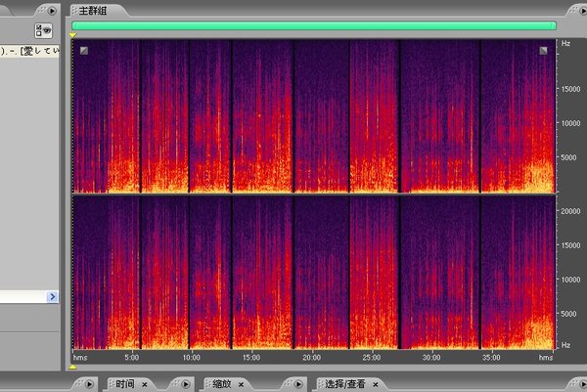This screenshot has width=587, height=392.
Task: Open panel menu arrow left of 主群組 tab
Action: click(x=52, y=11)
